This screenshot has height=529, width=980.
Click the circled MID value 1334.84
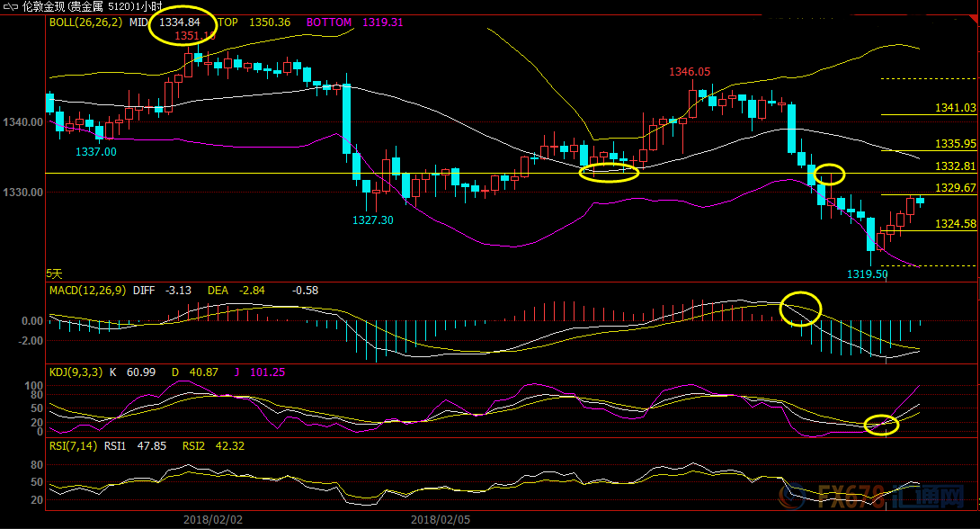[x=181, y=22]
